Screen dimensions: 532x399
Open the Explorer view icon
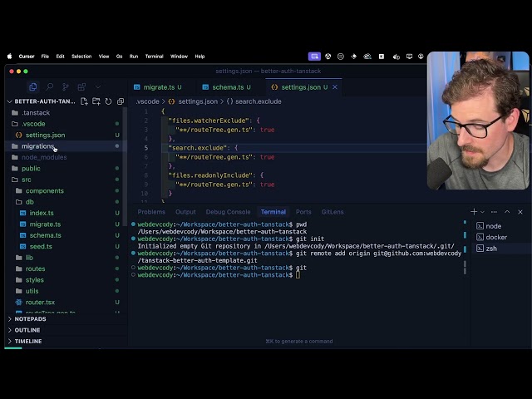pyautogui.click(x=33, y=86)
